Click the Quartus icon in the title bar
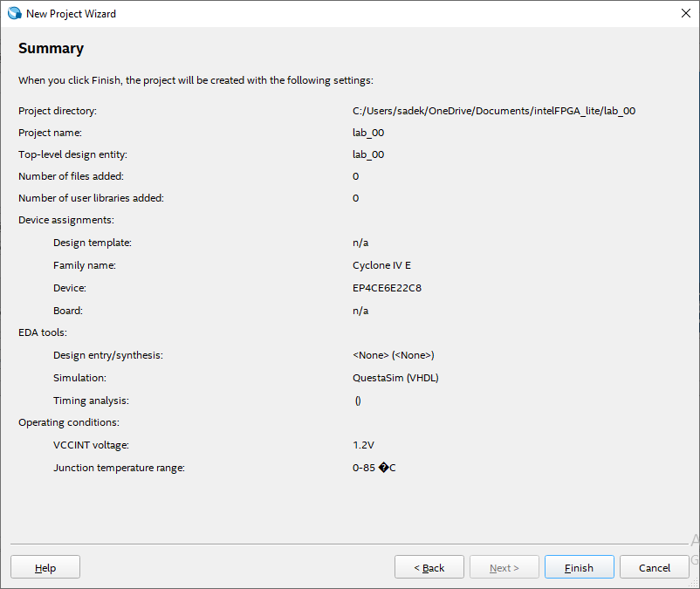This screenshot has height=589, width=700. point(14,14)
